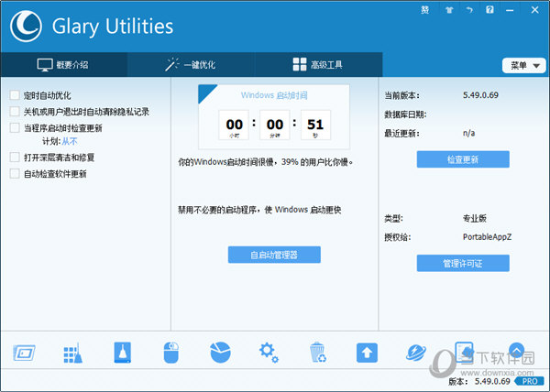Open the mouse context menu manager icon
Screen dimensions: 550x392
coord(171,353)
